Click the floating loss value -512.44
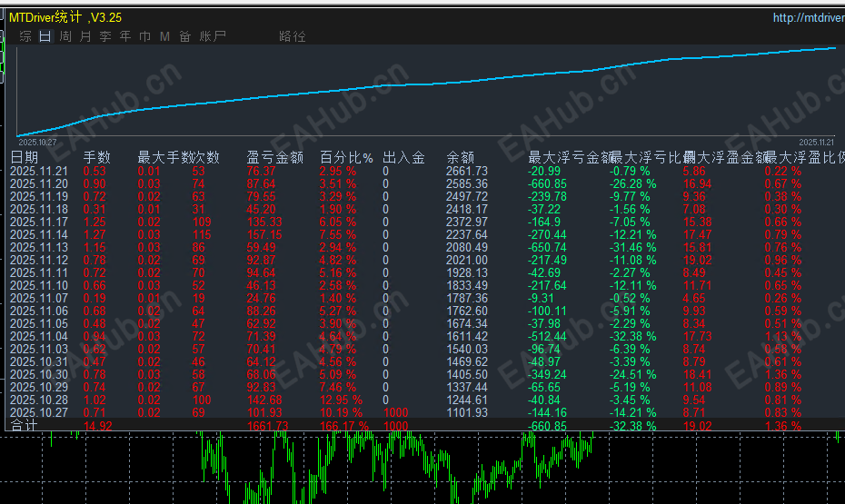The image size is (845, 504). [547, 337]
